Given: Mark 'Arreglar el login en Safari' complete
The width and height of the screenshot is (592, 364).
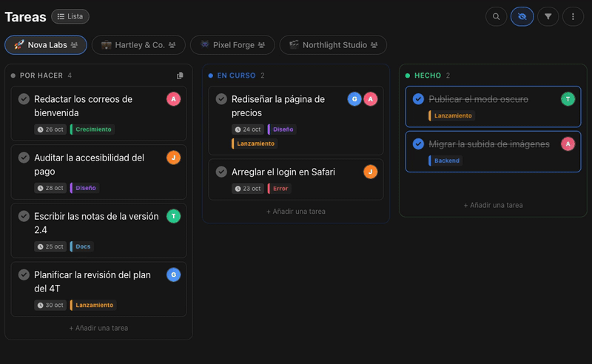Looking at the screenshot, I should tap(221, 172).
